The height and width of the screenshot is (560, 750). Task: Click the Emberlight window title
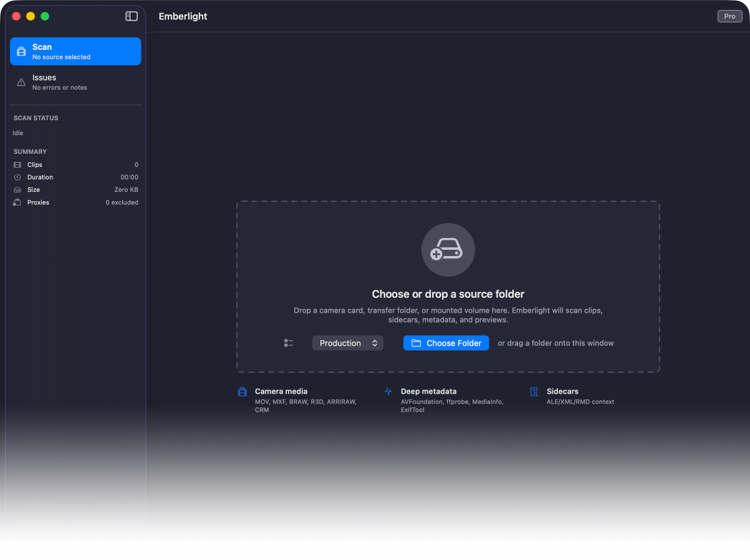[183, 16]
